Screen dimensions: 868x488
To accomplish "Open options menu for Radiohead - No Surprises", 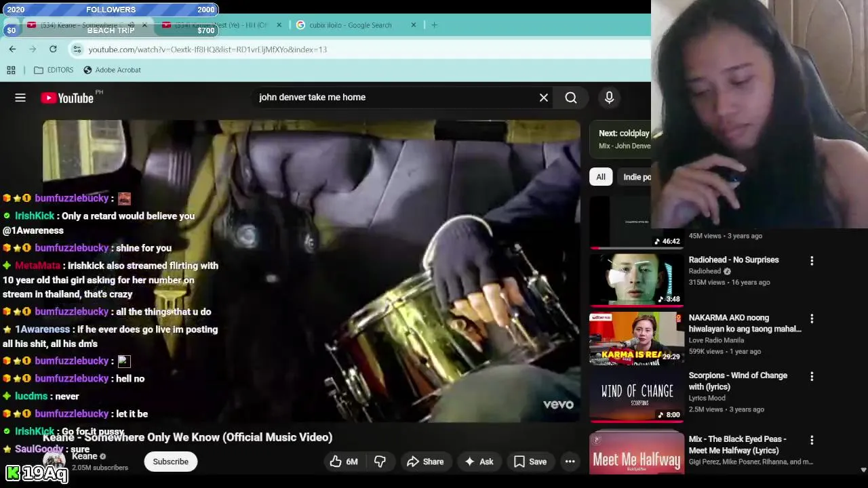I will pyautogui.click(x=812, y=260).
